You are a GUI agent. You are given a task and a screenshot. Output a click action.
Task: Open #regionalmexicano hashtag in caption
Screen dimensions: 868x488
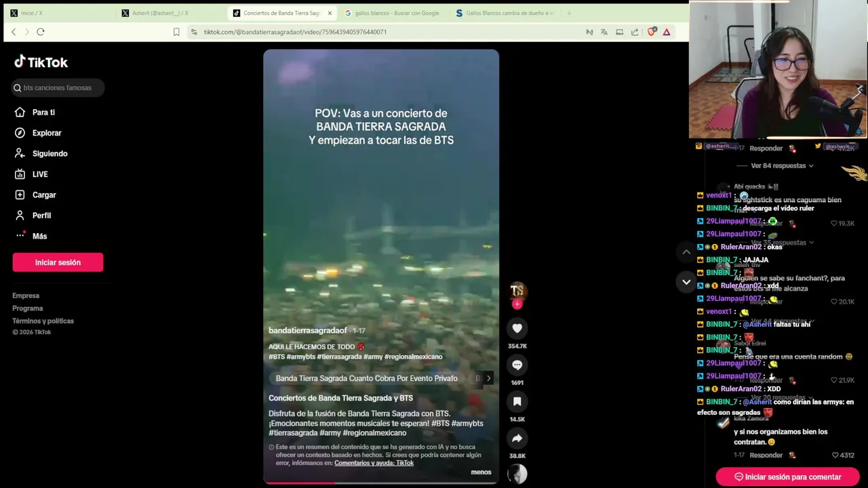413,357
